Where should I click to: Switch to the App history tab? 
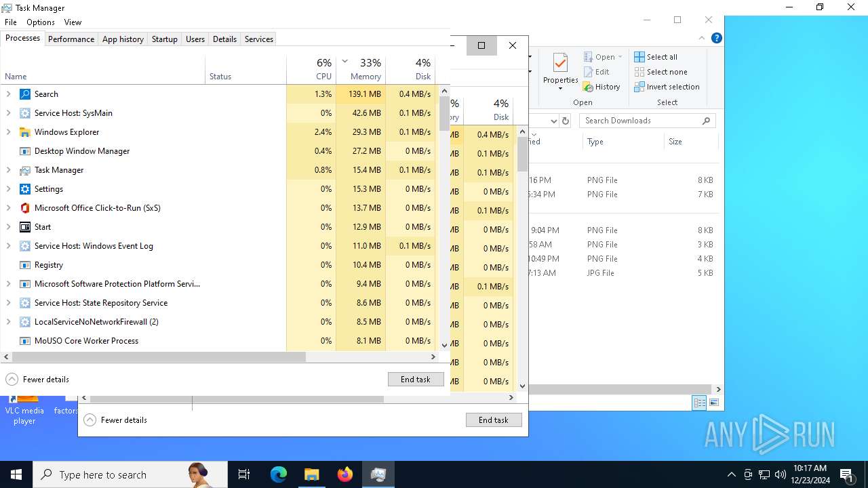[123, 39]
